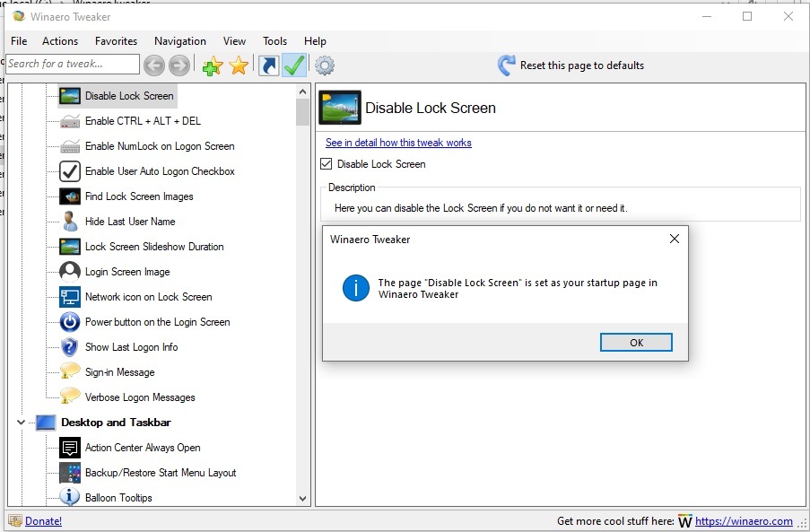Click the Reset this page arrow icon
This screenshot has width=810, height=532.
point(506,65)
